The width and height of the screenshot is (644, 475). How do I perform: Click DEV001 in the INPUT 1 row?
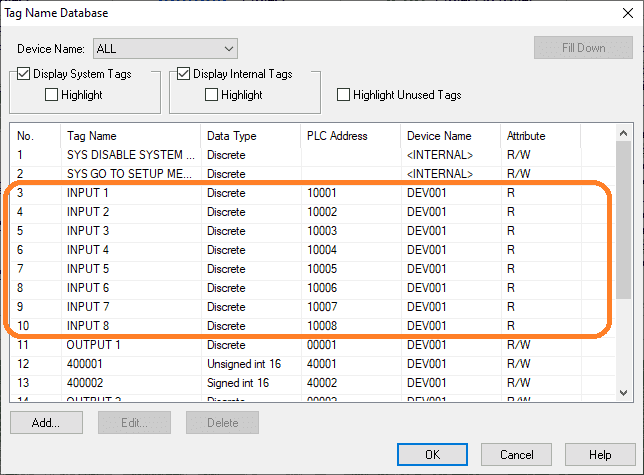(426, 193)
